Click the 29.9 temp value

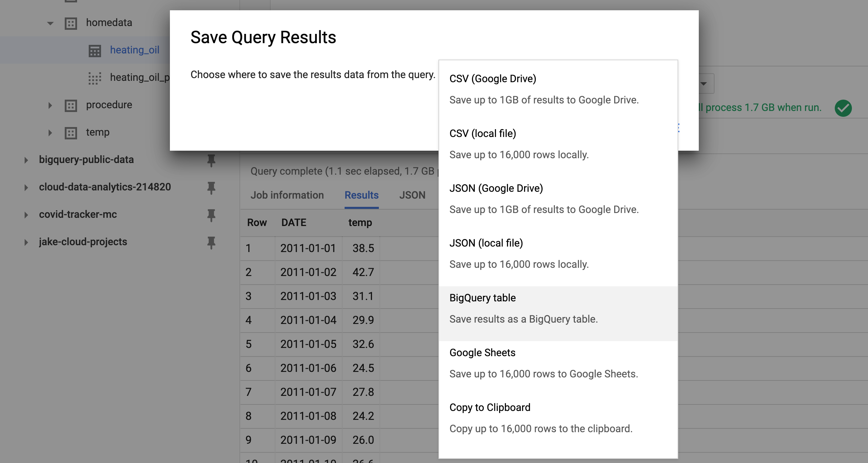pos(363,320)
